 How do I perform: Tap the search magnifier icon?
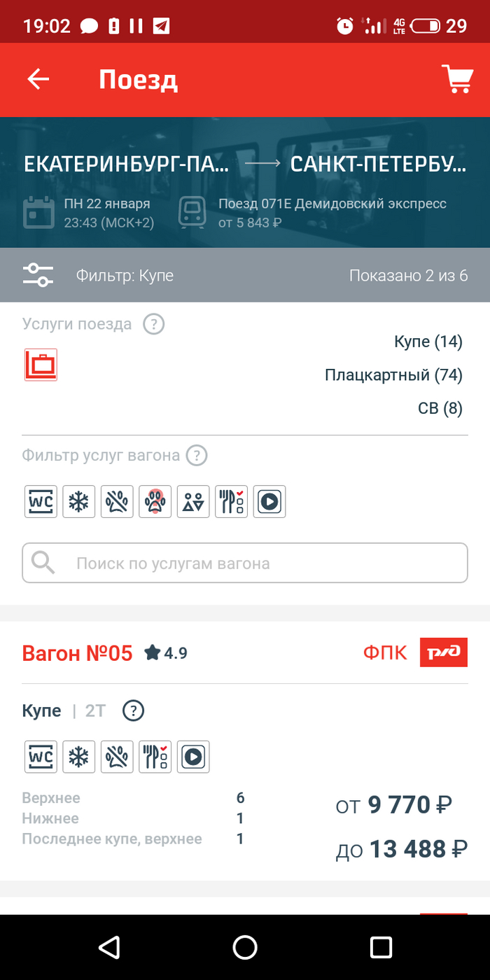44,563
